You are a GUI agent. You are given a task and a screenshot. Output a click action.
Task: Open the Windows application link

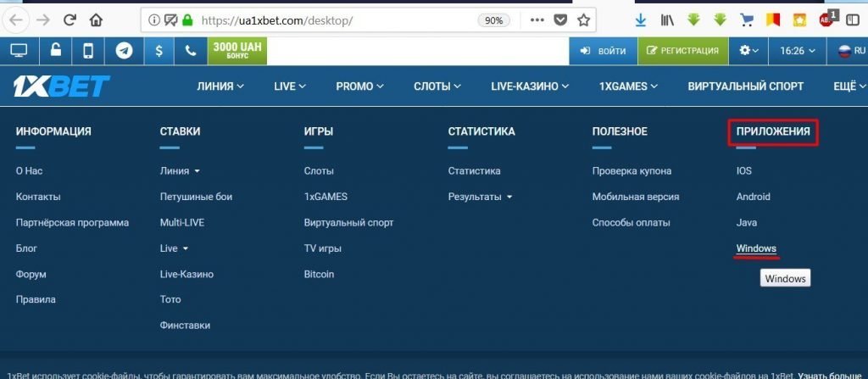point(756,248)
